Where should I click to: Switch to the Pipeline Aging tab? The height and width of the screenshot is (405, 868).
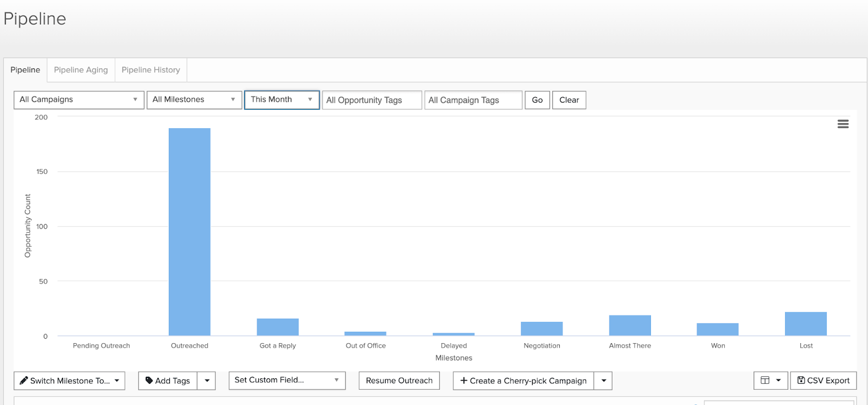coord(81,70)
